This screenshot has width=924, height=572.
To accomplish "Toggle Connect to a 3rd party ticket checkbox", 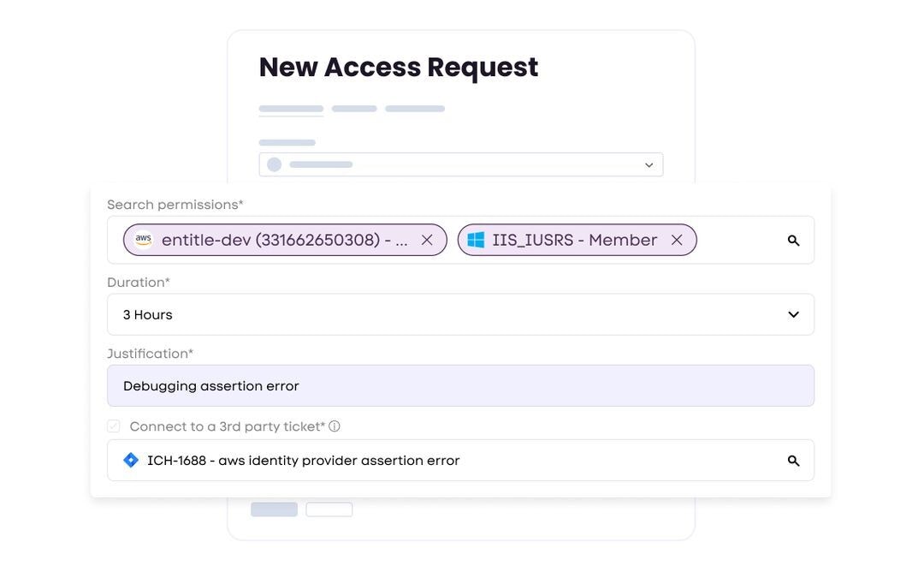I will (114, 426).
